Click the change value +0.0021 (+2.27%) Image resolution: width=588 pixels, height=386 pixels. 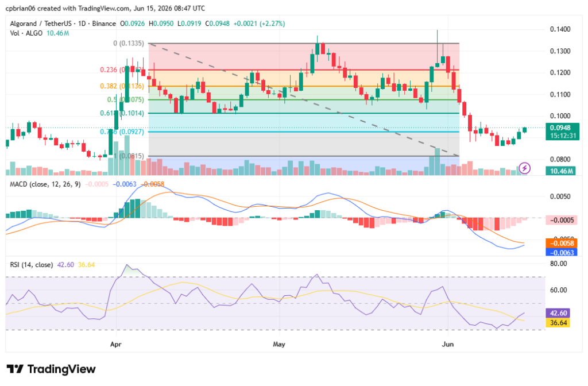pyautogui.click(x=259, y=24)
